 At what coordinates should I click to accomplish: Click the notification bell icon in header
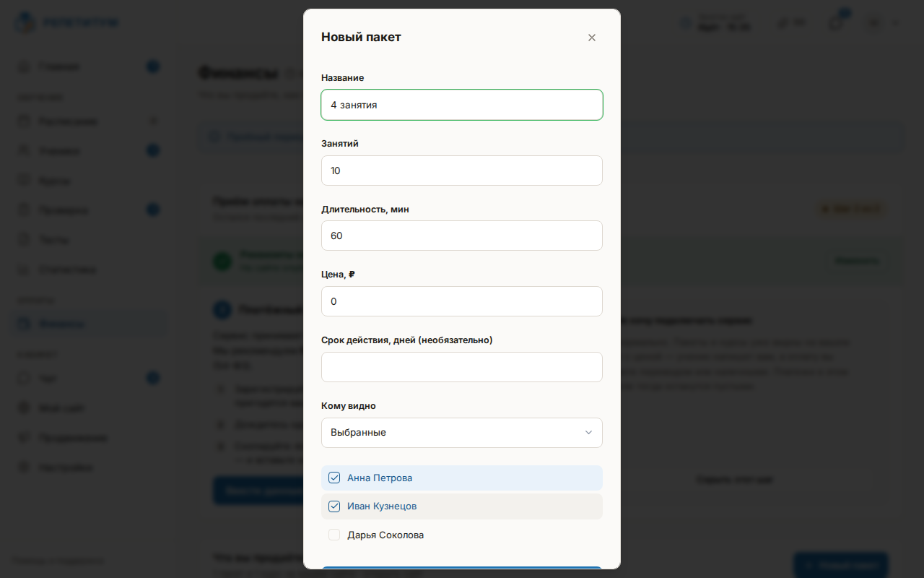(x=835, y=23)
